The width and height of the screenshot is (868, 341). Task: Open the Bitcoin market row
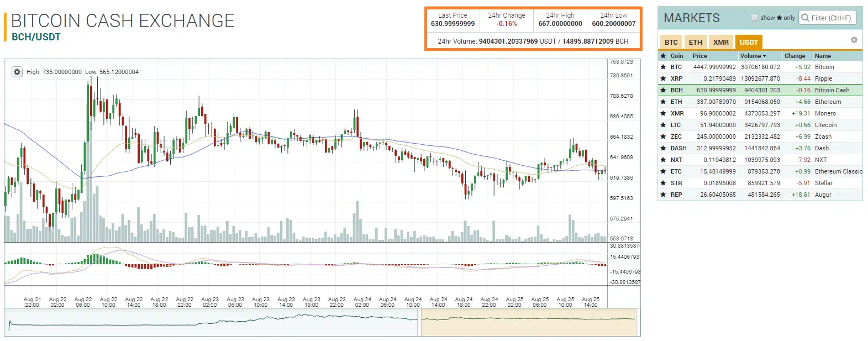pyautogui.click(x=760, y=67)
